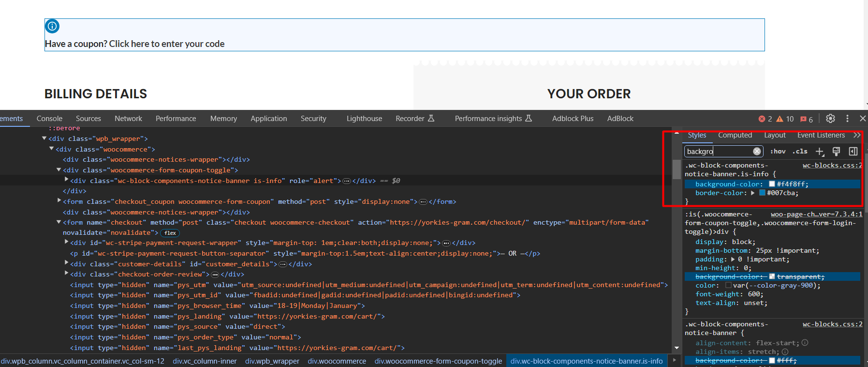
Task: Open the Event Listeners pane
Action: 821,135
